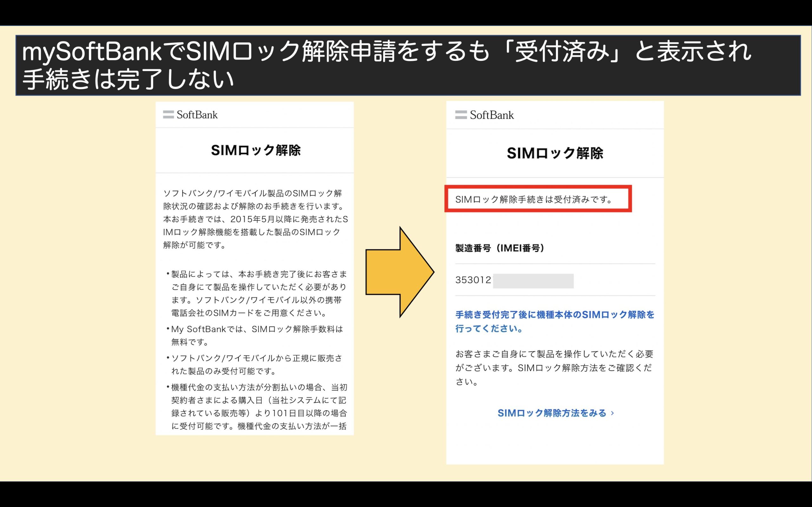Expand the SIMロック解除方法をみる section
This screenshot has width=812, height=507.
click(553, 414)
